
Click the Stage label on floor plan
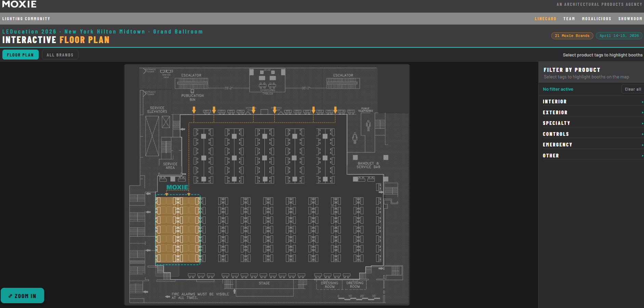(x=264, y=283)
